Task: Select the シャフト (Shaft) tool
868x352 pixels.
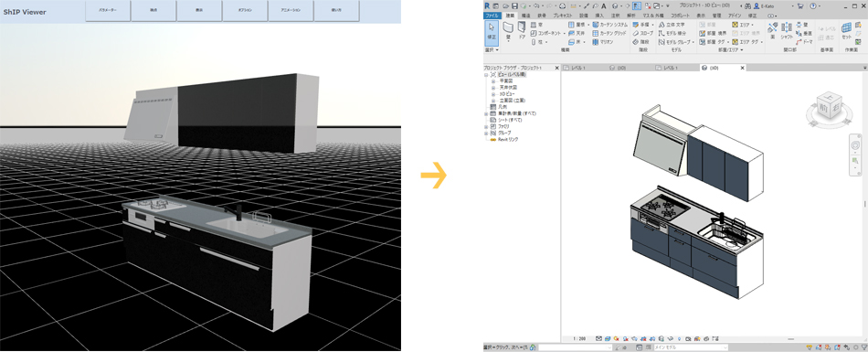Action: coord(787,31)
